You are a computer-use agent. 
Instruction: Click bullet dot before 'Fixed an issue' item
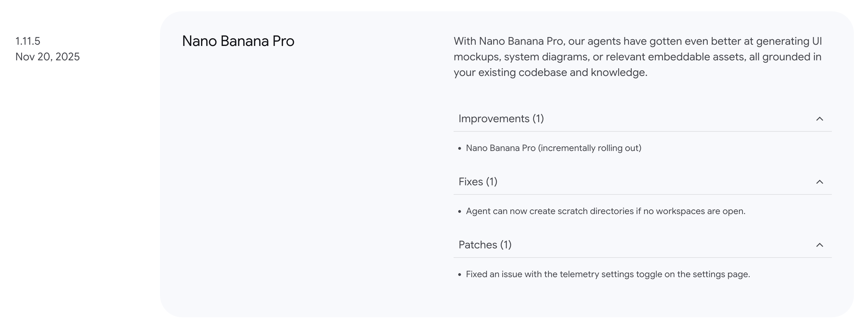[x=460, y=274]
